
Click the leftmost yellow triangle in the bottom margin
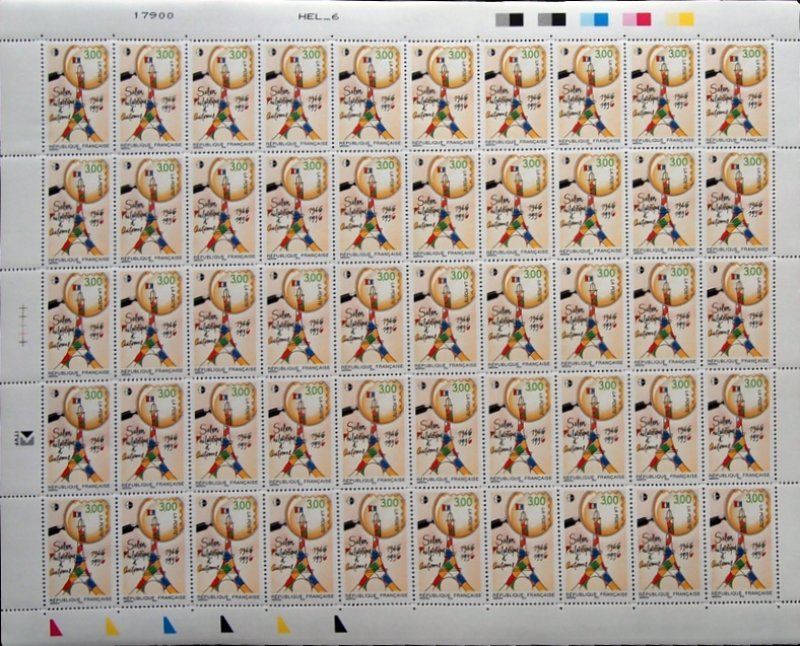point(110,626)
